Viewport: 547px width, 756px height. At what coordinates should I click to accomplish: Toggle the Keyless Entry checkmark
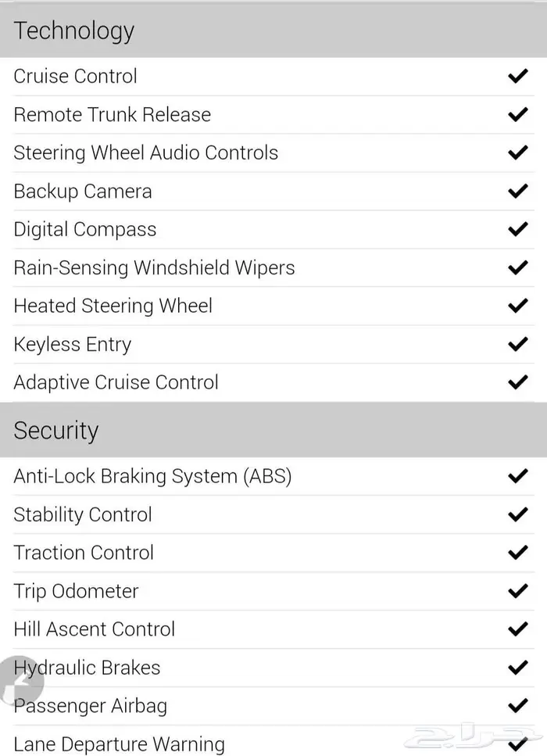(x=517, y=344)
